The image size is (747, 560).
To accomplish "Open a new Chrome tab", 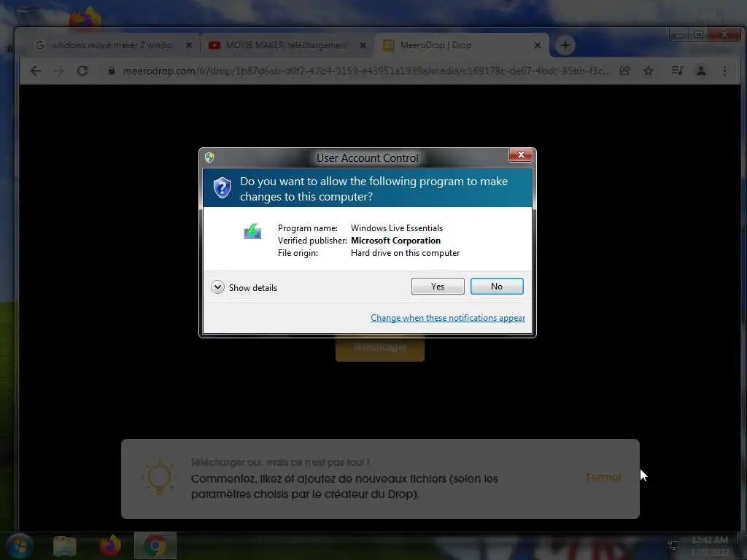I will pos(565,45).
